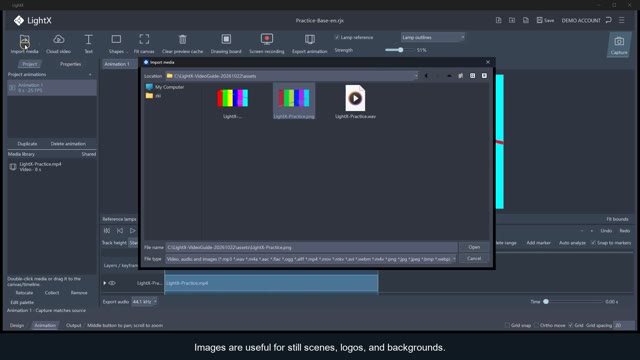The width and height of the screenshot is (640, 360).
Task: Go back in Import media dialog
Action: (426, 76)
